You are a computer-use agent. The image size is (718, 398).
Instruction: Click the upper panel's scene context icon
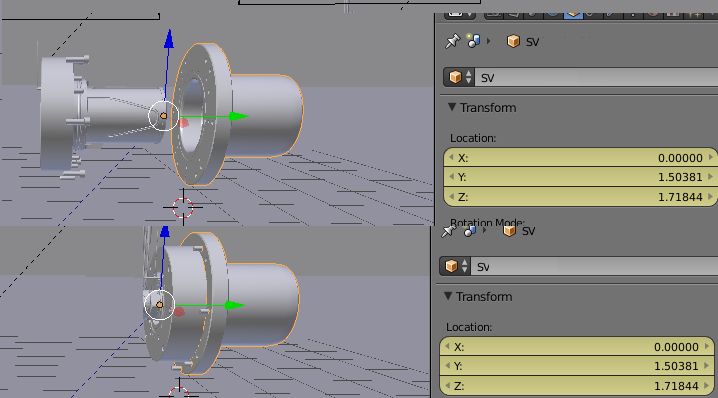(x=473, y=41)
